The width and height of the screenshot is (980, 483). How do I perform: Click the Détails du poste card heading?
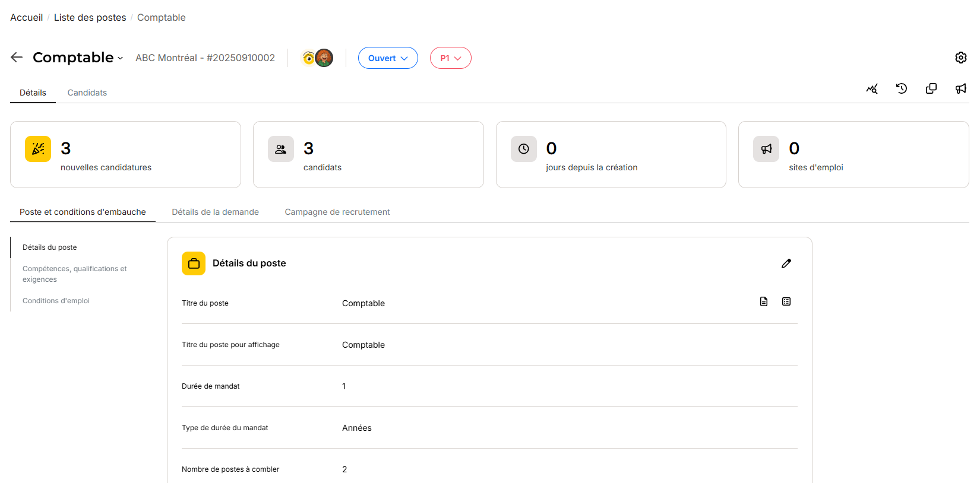(x=249, y=263)
